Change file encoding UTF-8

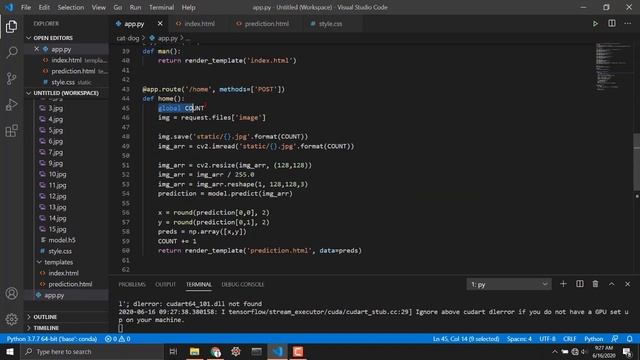547,339
